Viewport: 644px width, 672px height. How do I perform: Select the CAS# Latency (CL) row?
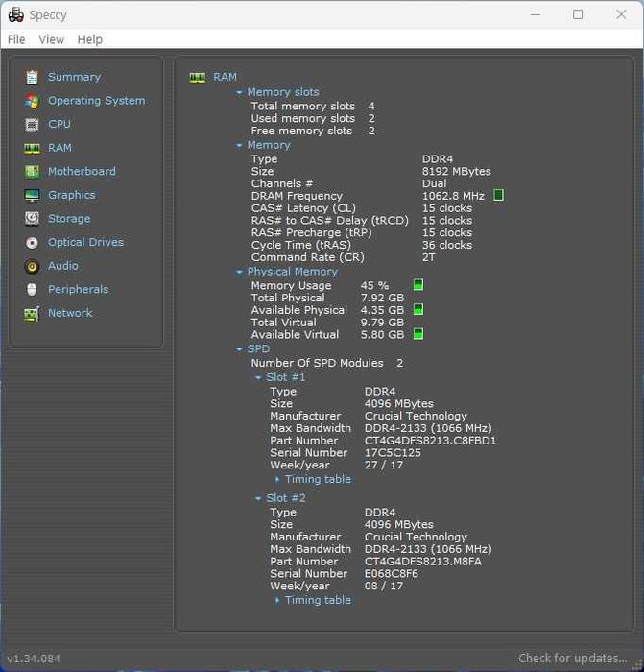point(362,208)
